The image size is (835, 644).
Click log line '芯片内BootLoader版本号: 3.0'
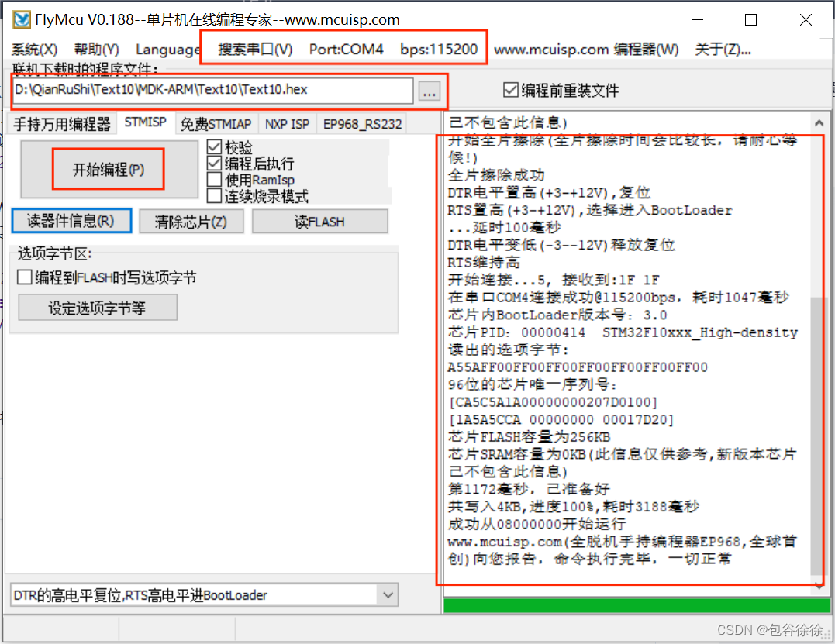[557, 315]
